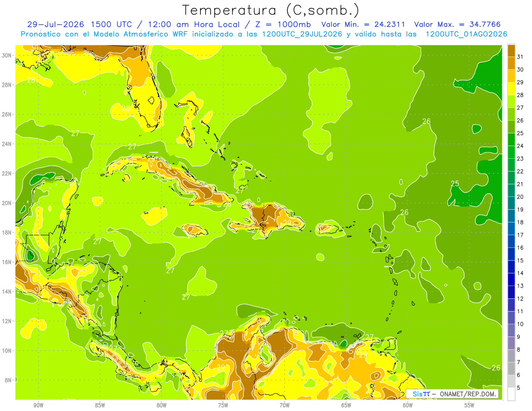Viewport: 532px width, 411px height.
Task: Click the latitude axis label 10N
Action: tap(7, 351)
